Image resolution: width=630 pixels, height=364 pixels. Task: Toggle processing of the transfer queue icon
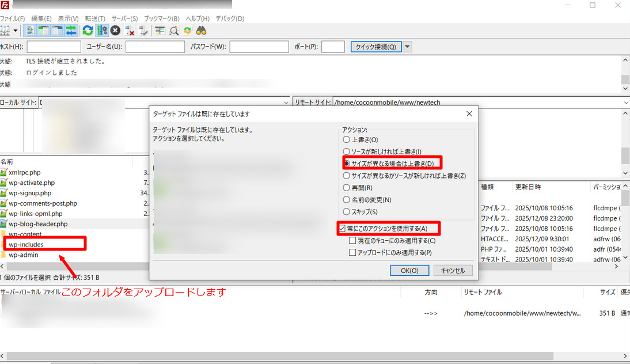click(x=102, y=31)
